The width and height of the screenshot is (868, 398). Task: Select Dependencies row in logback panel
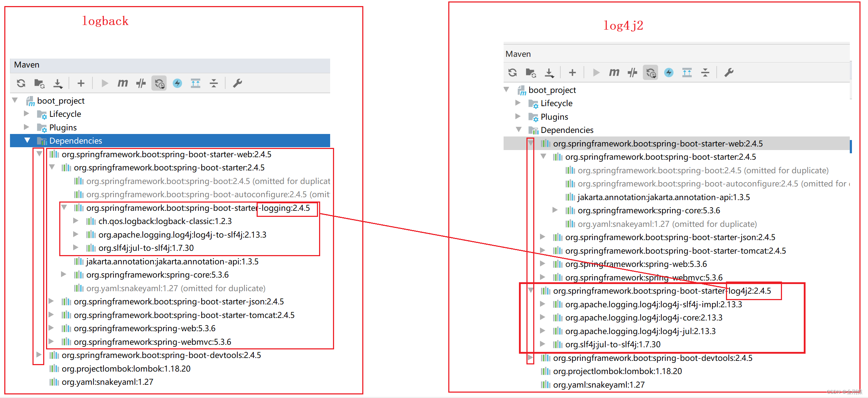coord(170,141)
